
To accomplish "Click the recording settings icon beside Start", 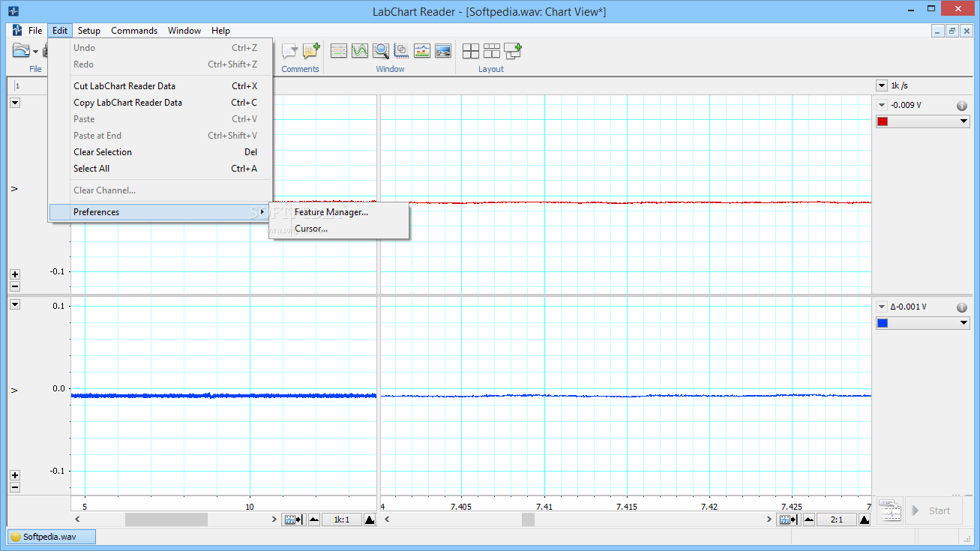I will click(x=889, y=510).
